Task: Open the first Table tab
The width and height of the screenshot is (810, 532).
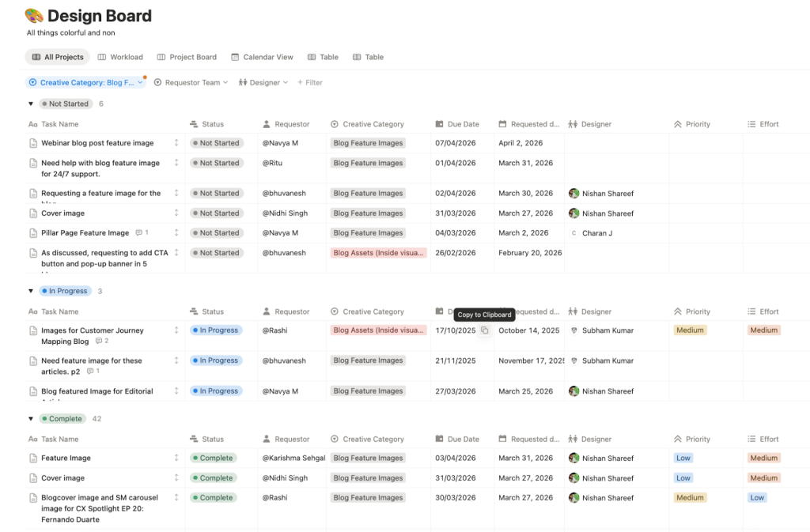Action: tap(323, 57)
